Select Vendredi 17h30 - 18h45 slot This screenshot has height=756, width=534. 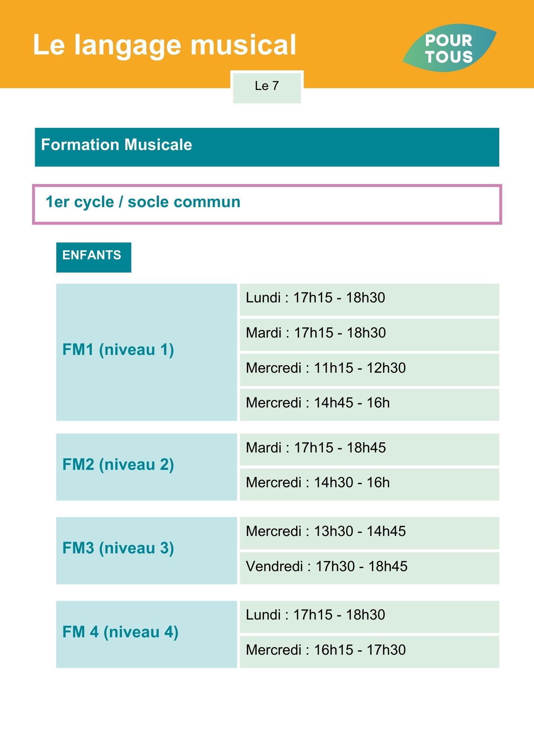click(x=369, y=568)
